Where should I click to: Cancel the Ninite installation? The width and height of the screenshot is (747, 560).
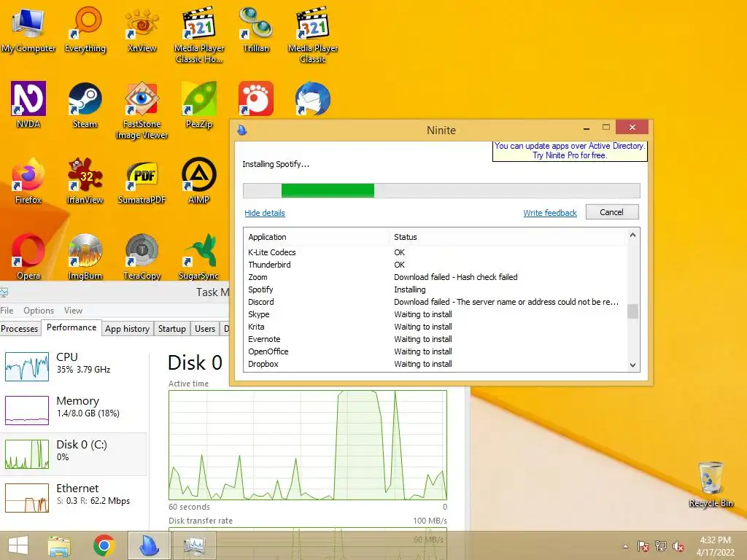612,212
